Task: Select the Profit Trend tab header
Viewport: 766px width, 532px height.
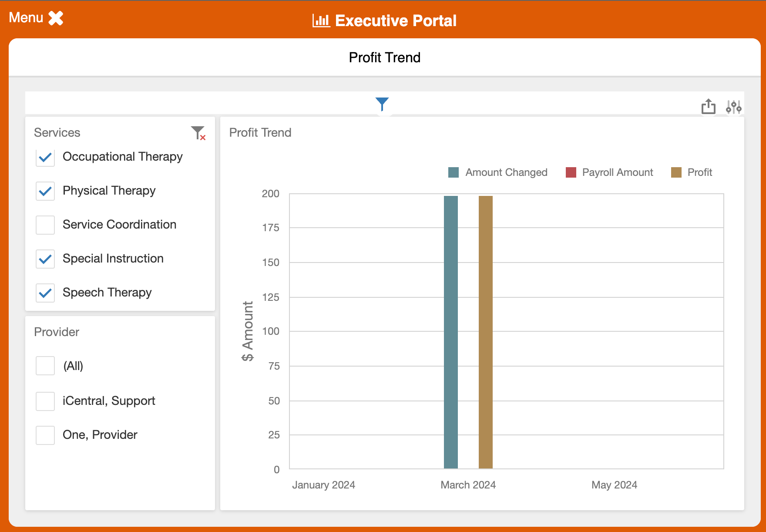Action: click(x=384, y=57)
